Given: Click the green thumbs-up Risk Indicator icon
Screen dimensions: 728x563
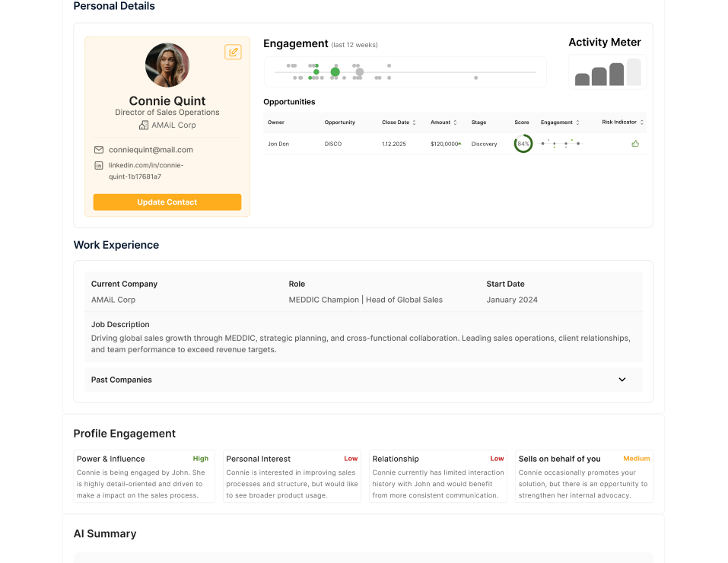Looking at the screenshot, I should pyautogui.click(x=635, y=144).
